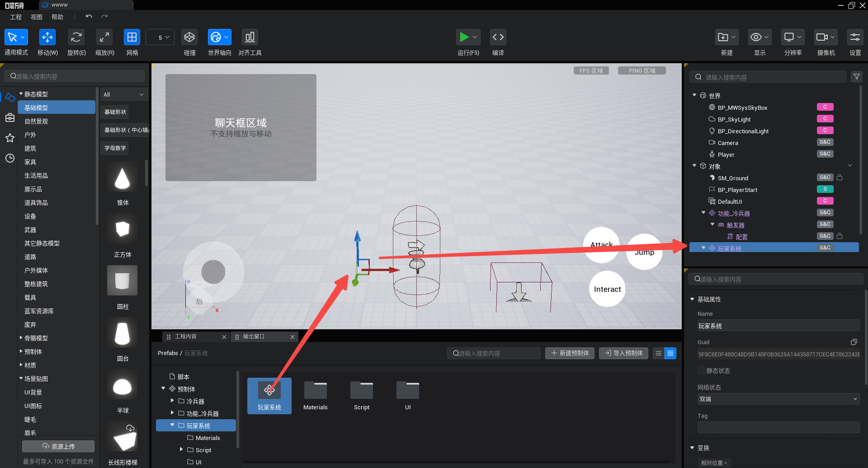The image size is (868, 468).
Task: Click the filter funnel in hierarchy panel
Action: click(x=857, y=77)
